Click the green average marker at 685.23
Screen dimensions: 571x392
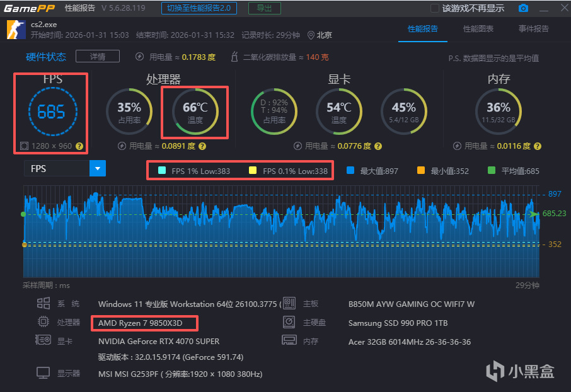(x=534, y=214)
